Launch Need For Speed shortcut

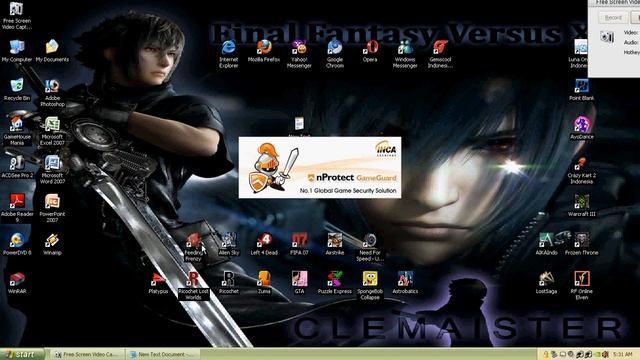click(x=370, y=247)
